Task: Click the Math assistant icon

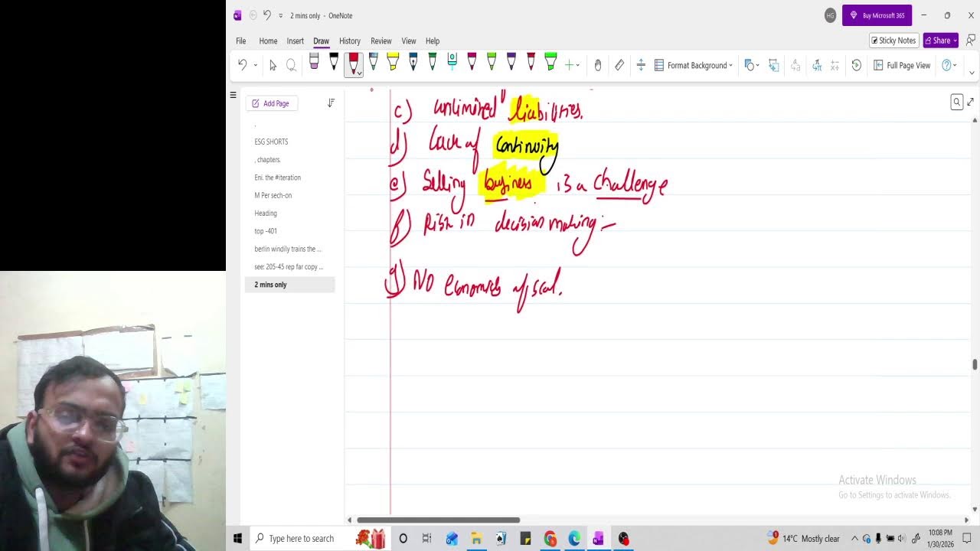Action: 835,65
